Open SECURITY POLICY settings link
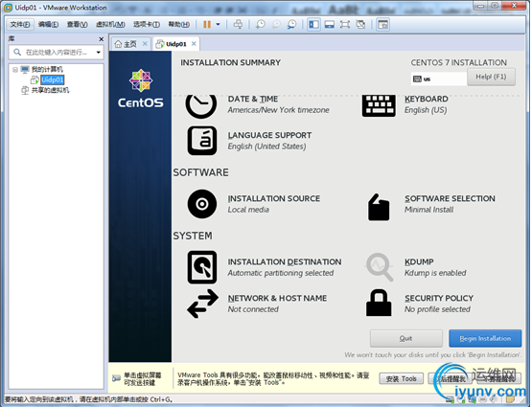 tap(439, 298)
